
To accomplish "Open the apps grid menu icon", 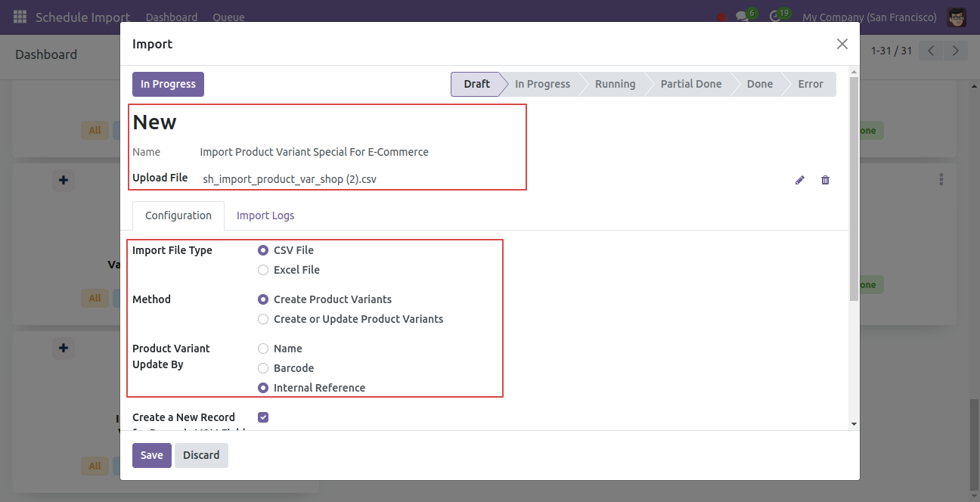I will click(x=20, y=17).
